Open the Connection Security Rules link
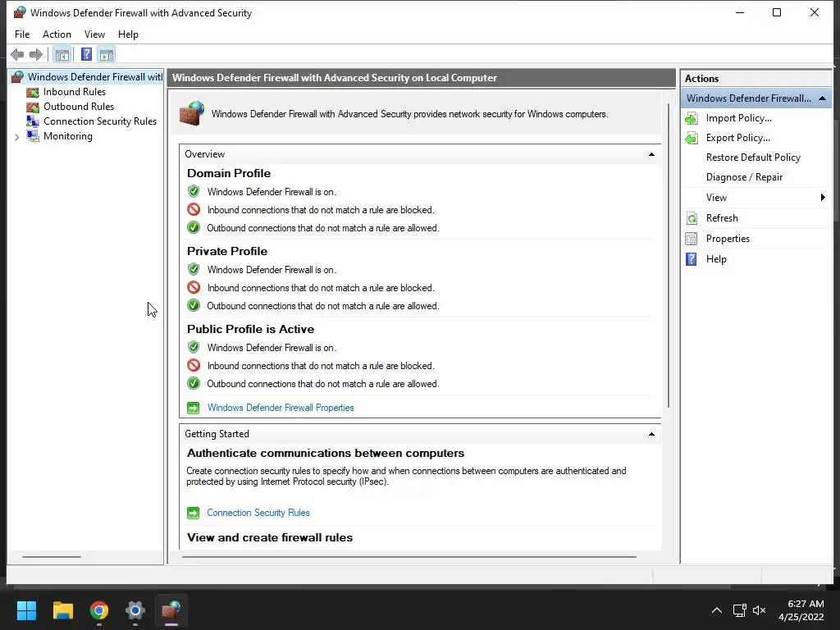Image resolution: width=840 pixels, height=630 pixels. 258,513
